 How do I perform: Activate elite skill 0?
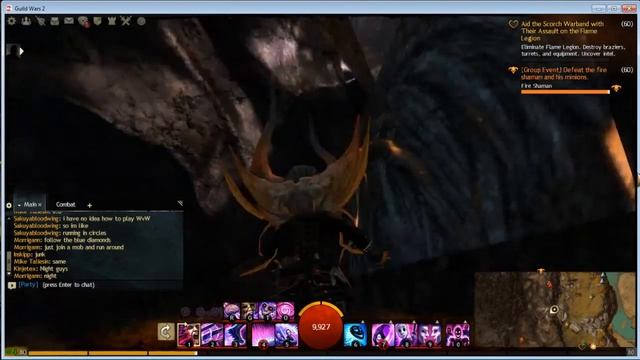458,335
